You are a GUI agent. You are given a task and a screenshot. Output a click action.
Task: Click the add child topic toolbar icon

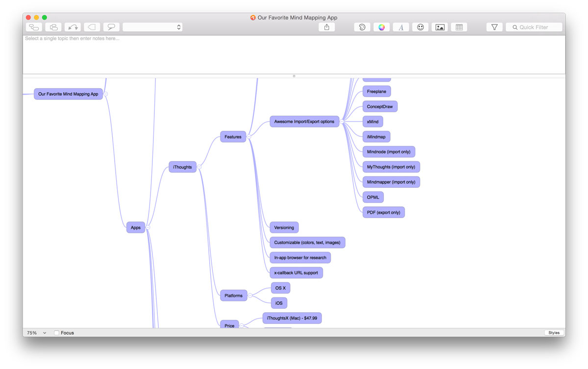coord(34,27)
